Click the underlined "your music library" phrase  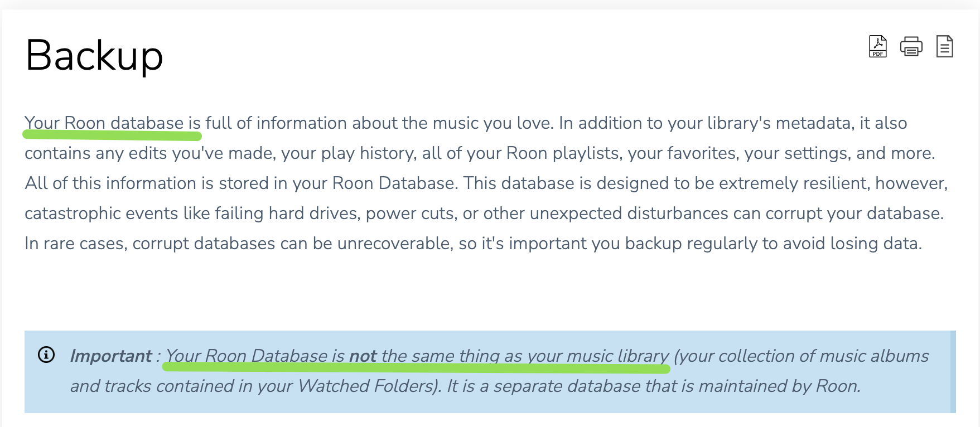click(x=598, y=356)
